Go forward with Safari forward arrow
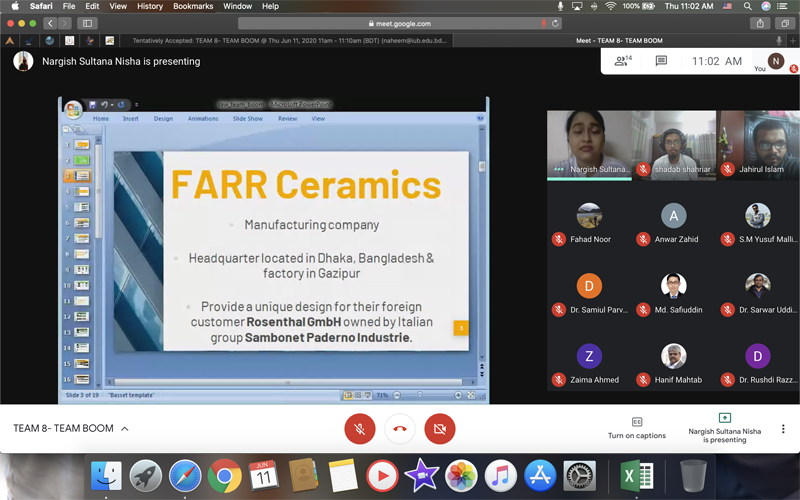Image resolution: width=800 pixels, height=500 pixels. [64, 23]
